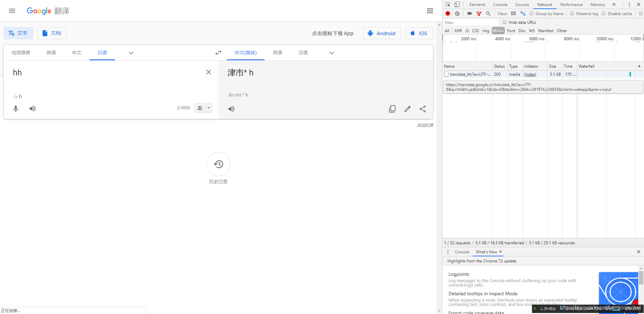Swap source and target languages
644x314 pixels.
coord(218,53)
